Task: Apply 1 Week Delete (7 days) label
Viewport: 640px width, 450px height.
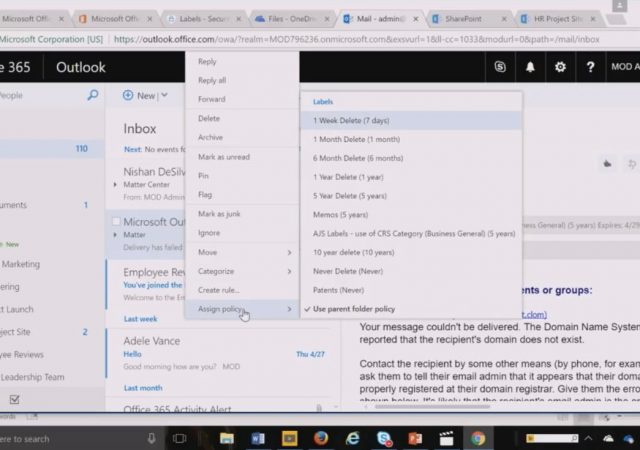Action: pyautogui.click(x=411, y=120)
